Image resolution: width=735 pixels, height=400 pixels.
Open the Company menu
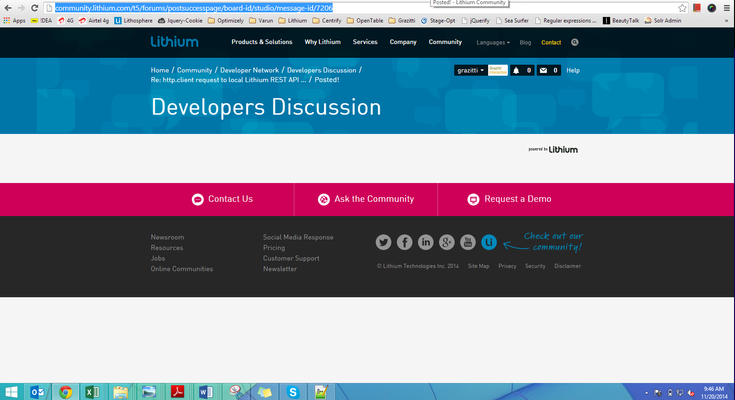(403, 42)
